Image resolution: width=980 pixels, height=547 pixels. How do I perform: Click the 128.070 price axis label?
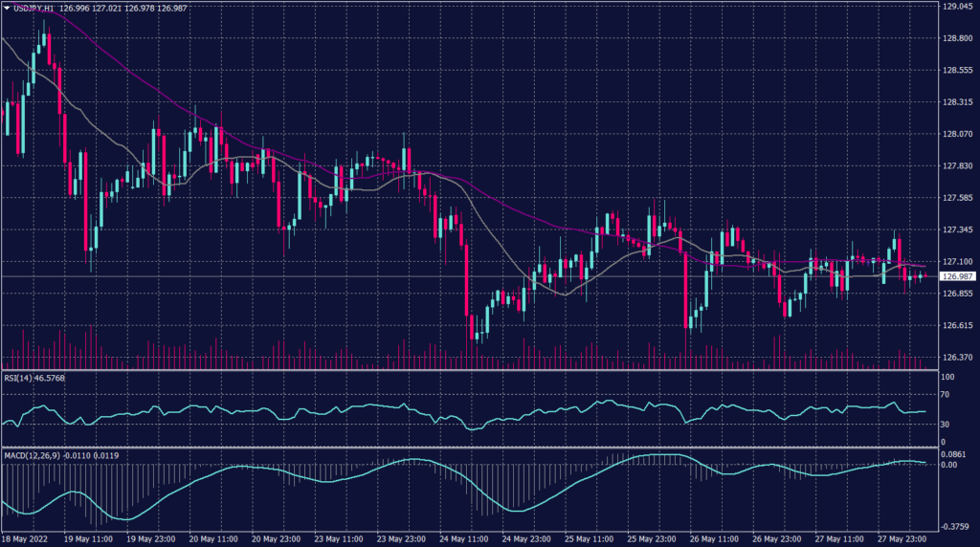click(957, 134)
